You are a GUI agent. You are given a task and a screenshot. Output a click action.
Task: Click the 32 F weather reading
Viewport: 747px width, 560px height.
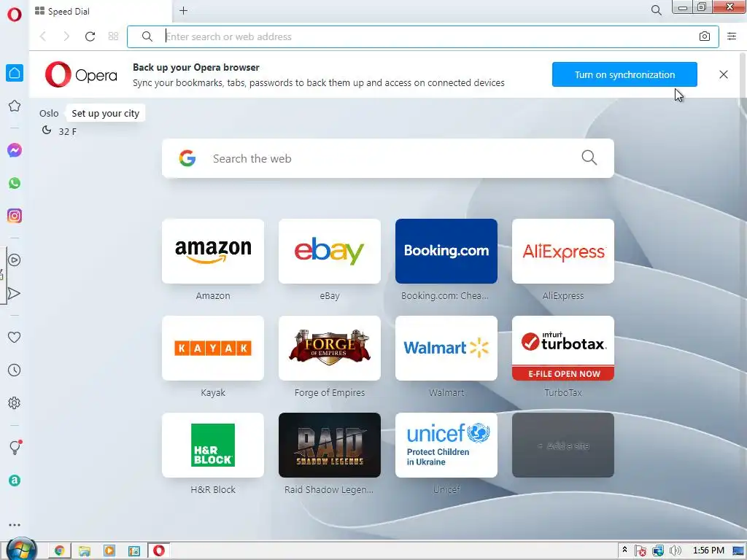[x=67, y=131]
